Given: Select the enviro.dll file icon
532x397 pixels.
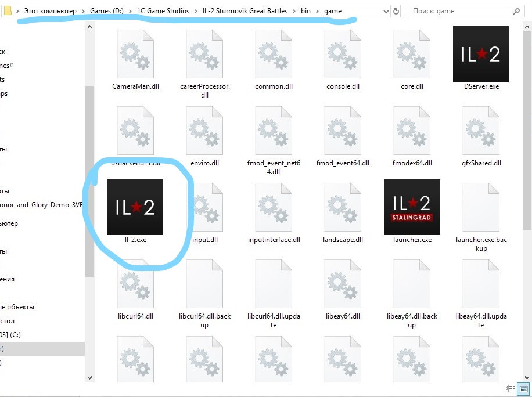Looking at the screenshot, I should [204, 131].
